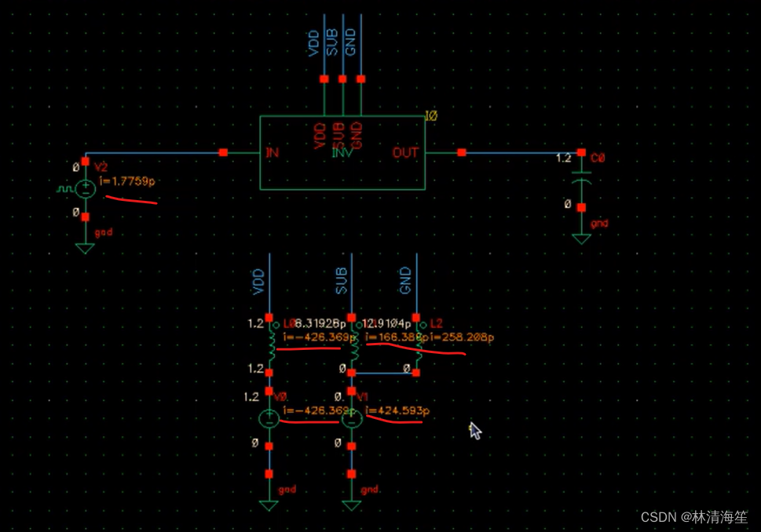Screen dimensions: 761x532
Task: Click the i=1.7759p current annotation
Action: [x=127, y=181]
